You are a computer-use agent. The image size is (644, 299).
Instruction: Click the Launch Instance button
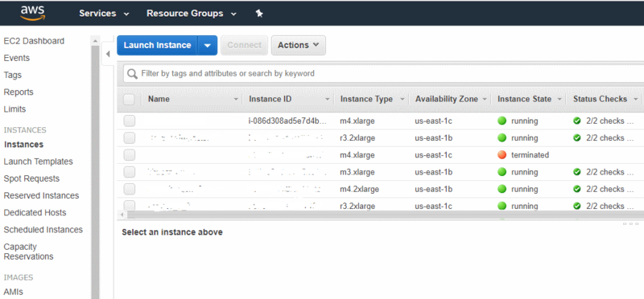click(157, 45)
